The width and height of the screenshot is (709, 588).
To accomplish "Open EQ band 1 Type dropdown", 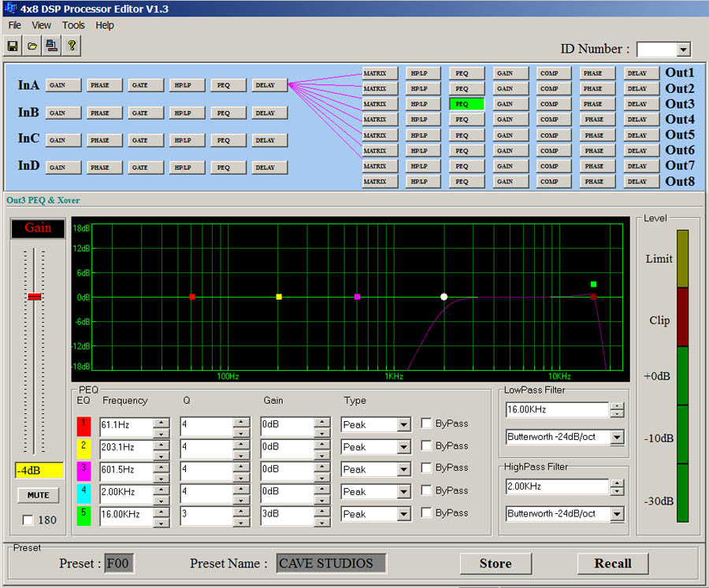I will (x=403, y=425).
